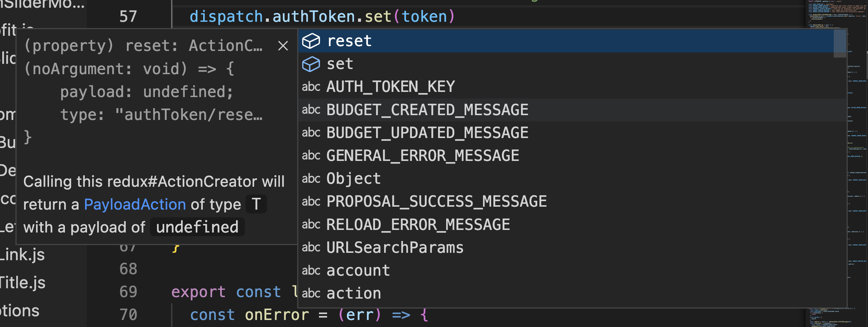Choose the PROPOSAL_SUCCESS_MESSAGE completion

point(436,201)
